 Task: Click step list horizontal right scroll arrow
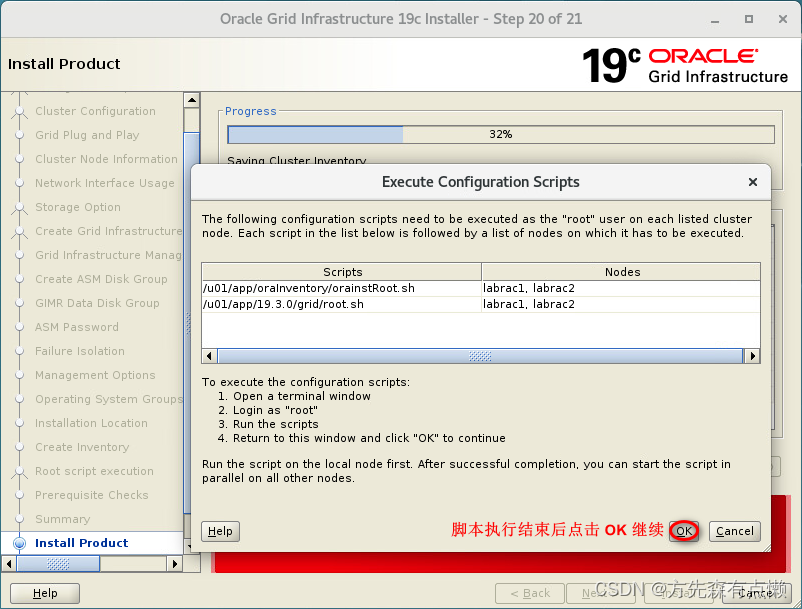click(x=175, y=564)
